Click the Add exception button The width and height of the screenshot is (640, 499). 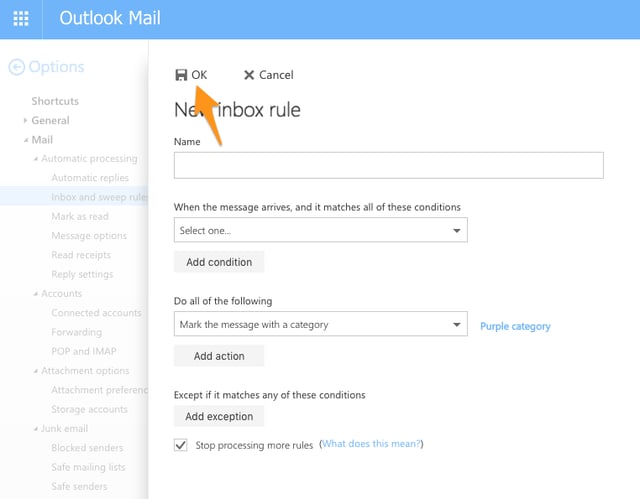pyautogui.click(x=219, y=416)
